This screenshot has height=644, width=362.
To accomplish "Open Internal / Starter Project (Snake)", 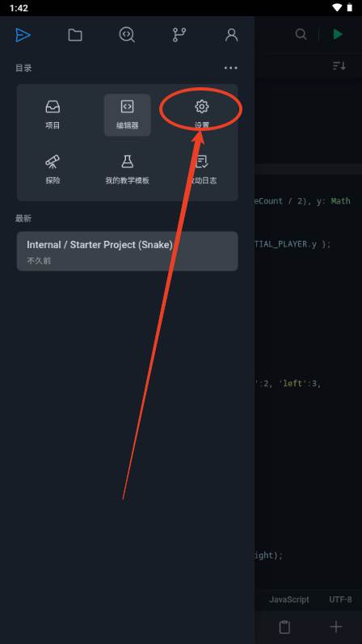I will (128, 251).
